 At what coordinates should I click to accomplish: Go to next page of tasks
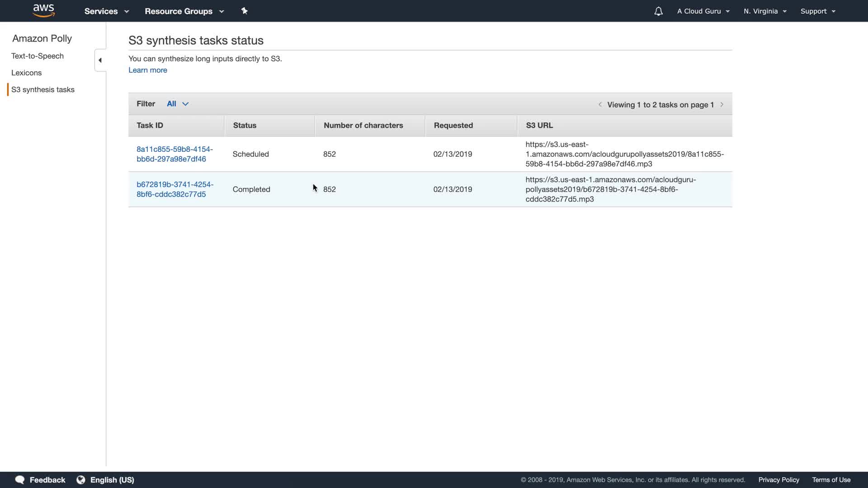(722, 104)
